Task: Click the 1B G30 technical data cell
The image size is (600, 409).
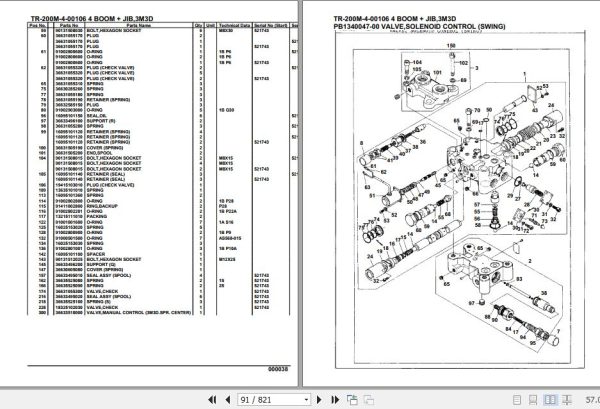Action: pyautogui.click(x=226, y=110)
